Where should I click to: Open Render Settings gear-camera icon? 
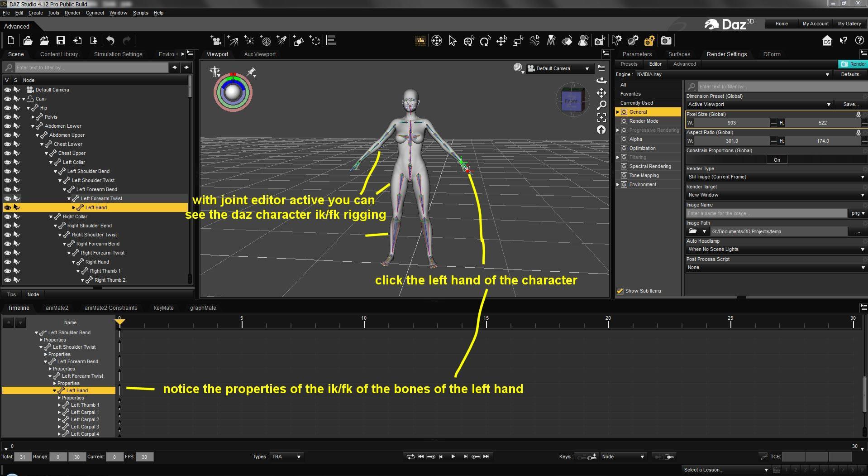[649, 41]
